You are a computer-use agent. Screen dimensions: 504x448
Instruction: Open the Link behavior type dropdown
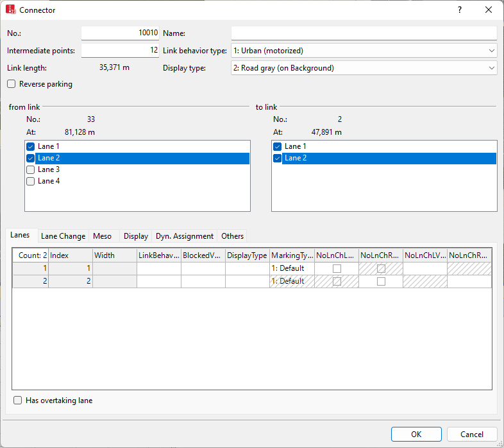(x=364, y=51)
